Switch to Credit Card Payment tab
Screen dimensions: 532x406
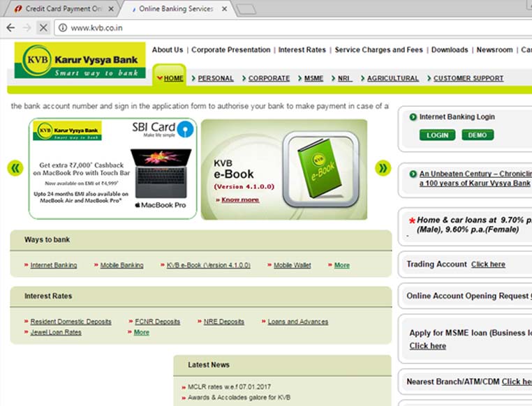(x=62, y=9)
